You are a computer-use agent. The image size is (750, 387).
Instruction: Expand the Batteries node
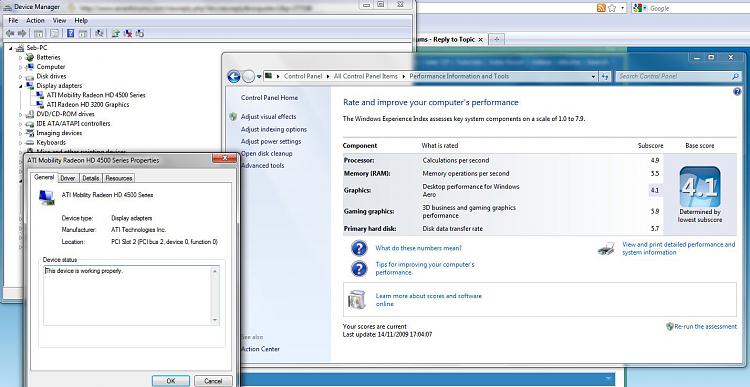(x=21, y=57)
